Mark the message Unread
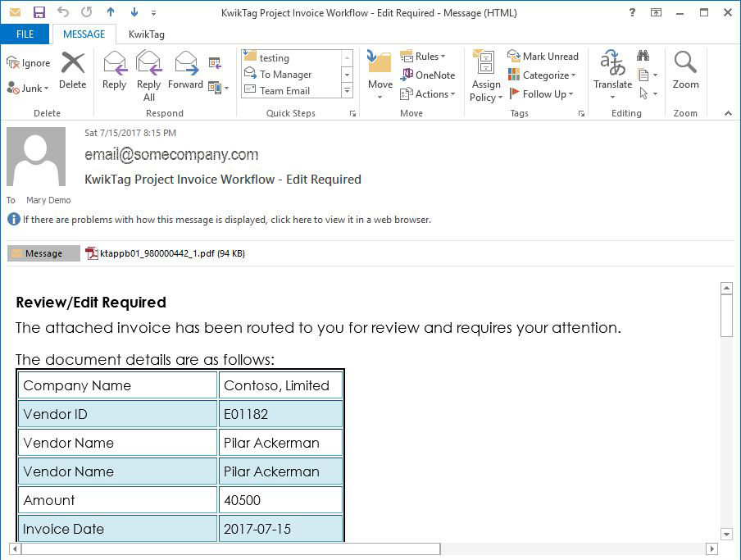This screenshot has width=741, height=560. 543,57
